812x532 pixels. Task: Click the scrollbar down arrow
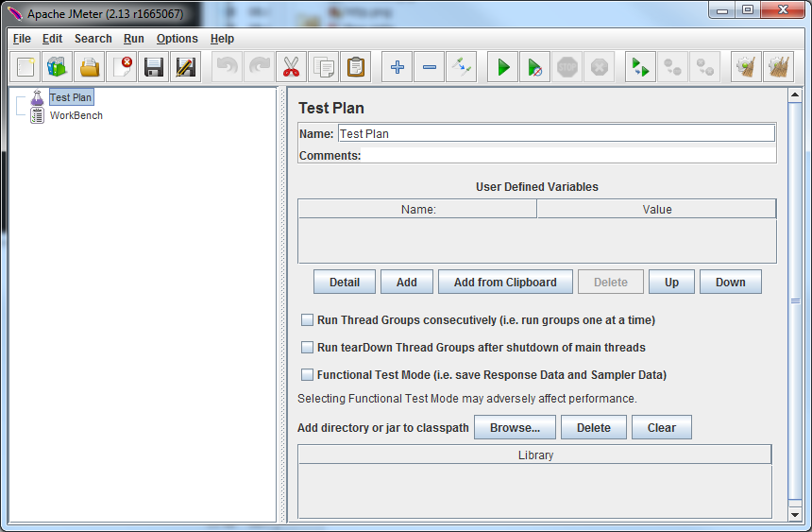794,515
